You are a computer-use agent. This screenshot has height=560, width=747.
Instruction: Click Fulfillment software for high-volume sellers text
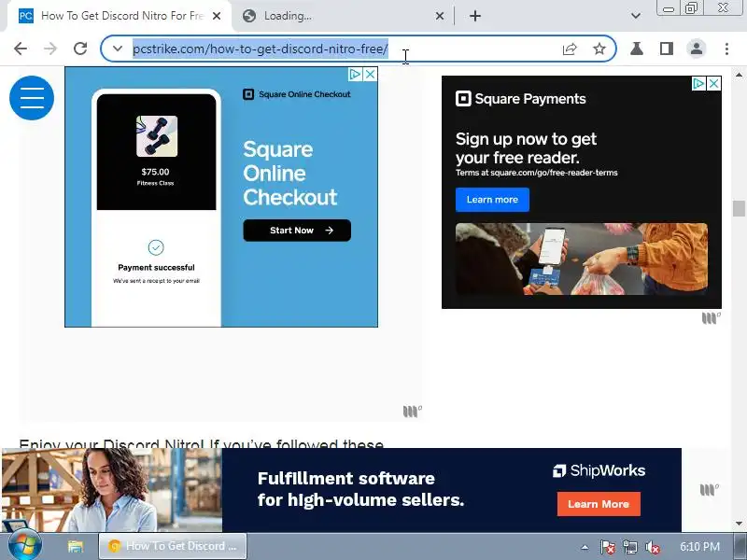360,489
